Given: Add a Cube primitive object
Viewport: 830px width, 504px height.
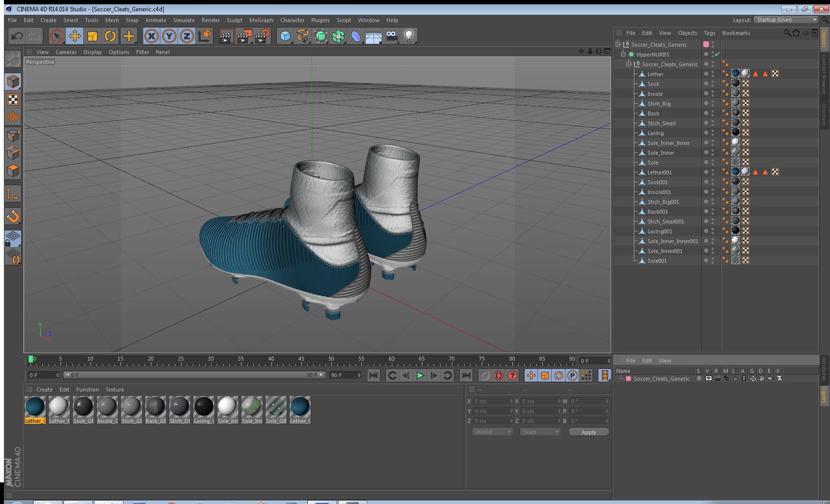Looking at the screenshot, I should tap(285, 36).
